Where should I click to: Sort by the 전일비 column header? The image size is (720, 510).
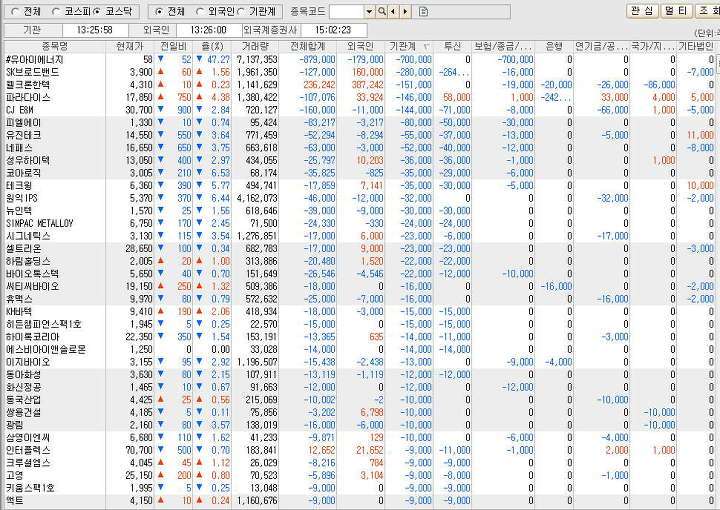(173, 46)
